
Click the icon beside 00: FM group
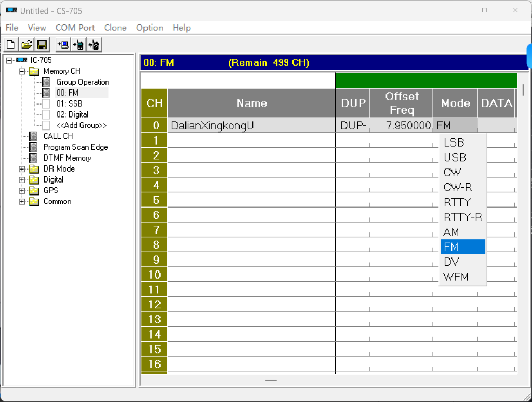tap(46, 93)
